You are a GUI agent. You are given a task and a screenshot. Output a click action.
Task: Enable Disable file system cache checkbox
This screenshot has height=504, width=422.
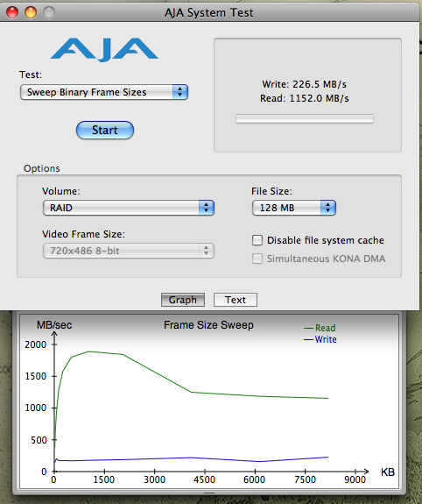tap(257, 240)
